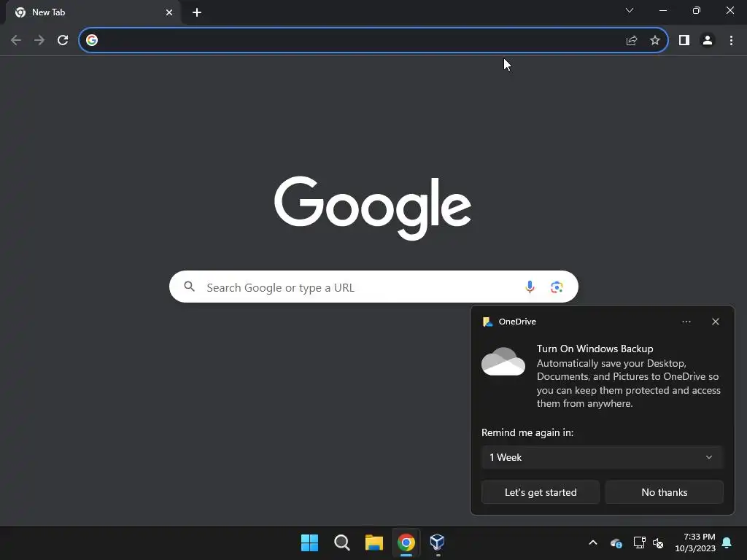Reload the current page
Viewport: 747px width, 560px height.
[x=63, y=41]
